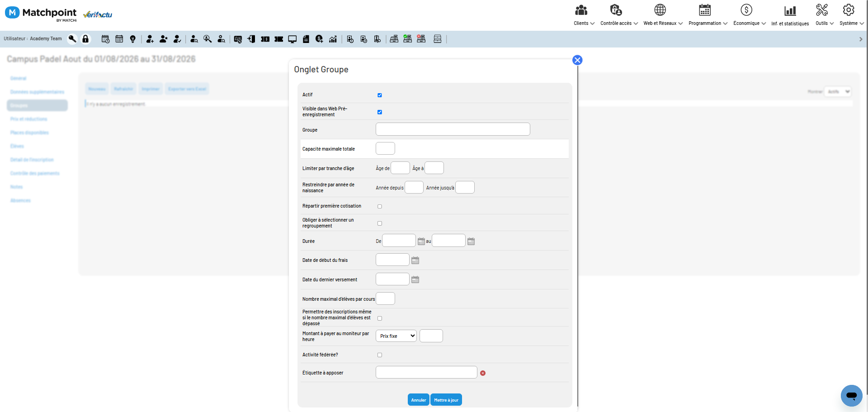This screenshot has width=868, height=412.
Task: Click the plain cash register toolbar icon
Action: coord(394,39)
